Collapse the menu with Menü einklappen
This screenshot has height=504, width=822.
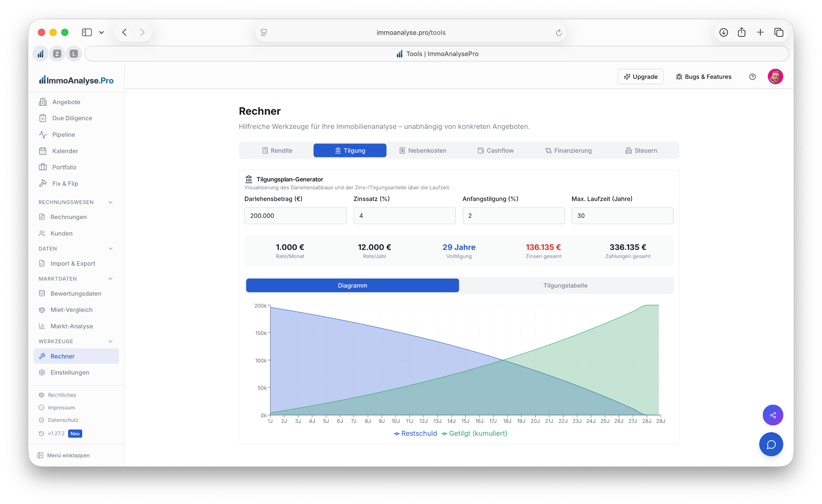tap(64, 455)
